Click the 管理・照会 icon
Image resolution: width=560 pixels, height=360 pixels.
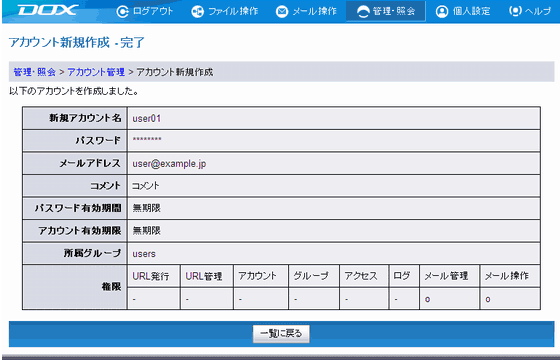363,11
